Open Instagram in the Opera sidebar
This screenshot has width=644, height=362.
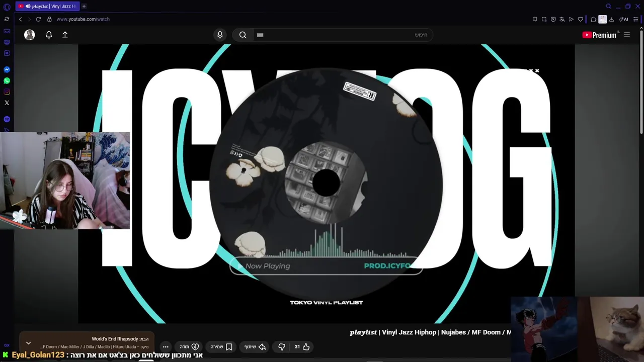pos(7,92)
